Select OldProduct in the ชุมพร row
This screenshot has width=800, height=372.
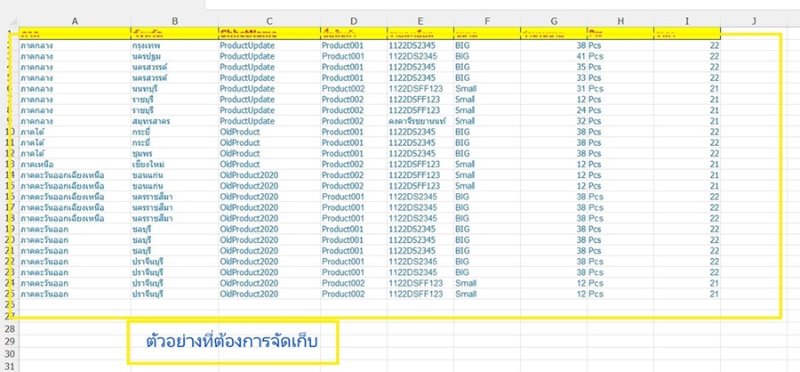point(269,154)
